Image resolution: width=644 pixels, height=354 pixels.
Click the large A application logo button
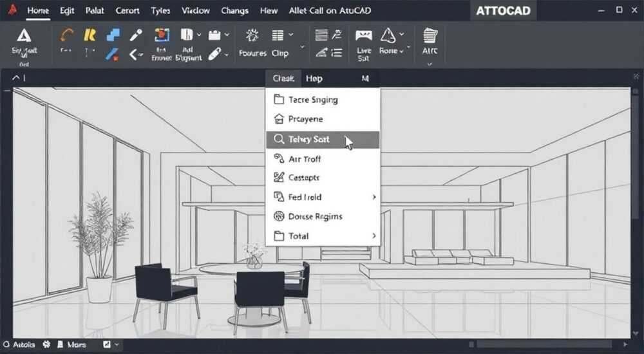click(24, 36)
